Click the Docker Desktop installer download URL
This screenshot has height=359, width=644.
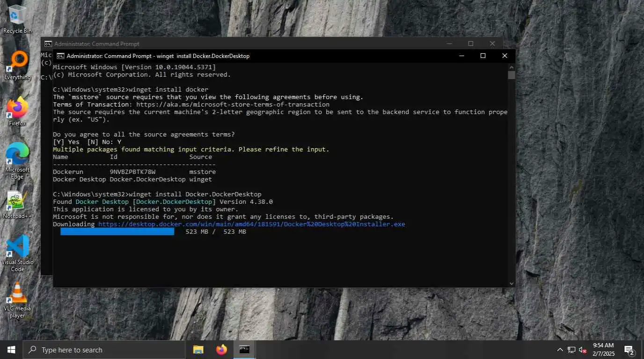coord(251,224)
